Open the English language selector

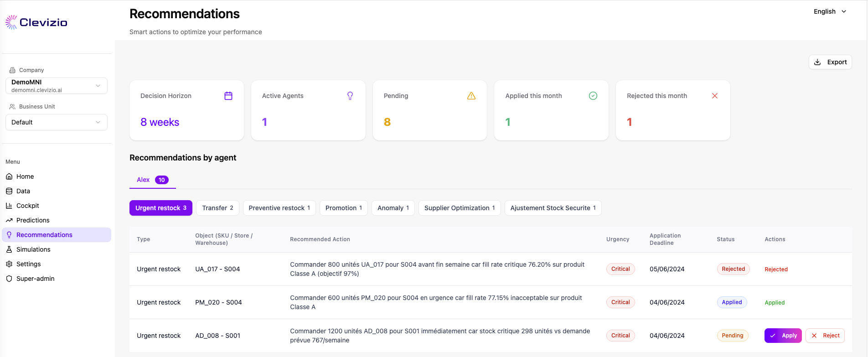pos(830,11)
